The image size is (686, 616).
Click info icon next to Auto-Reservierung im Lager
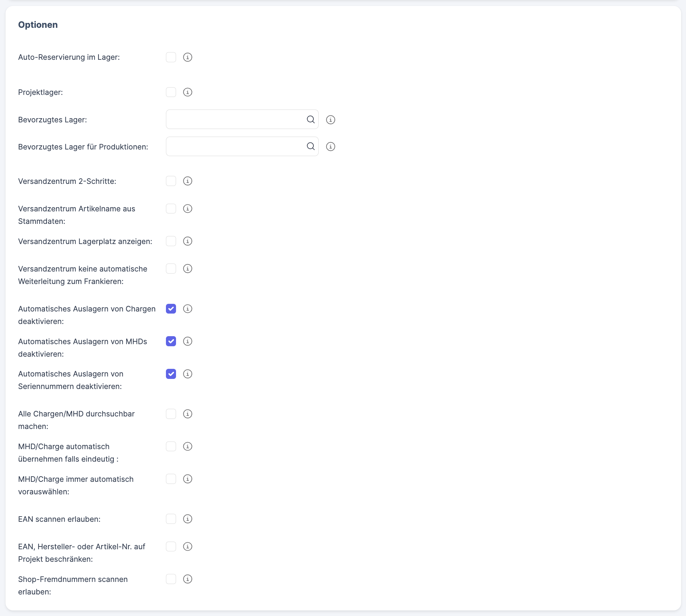188,57
